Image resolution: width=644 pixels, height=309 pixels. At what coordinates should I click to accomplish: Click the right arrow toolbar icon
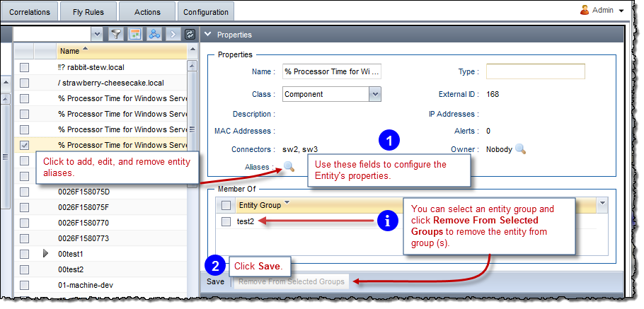coord(173,34)
